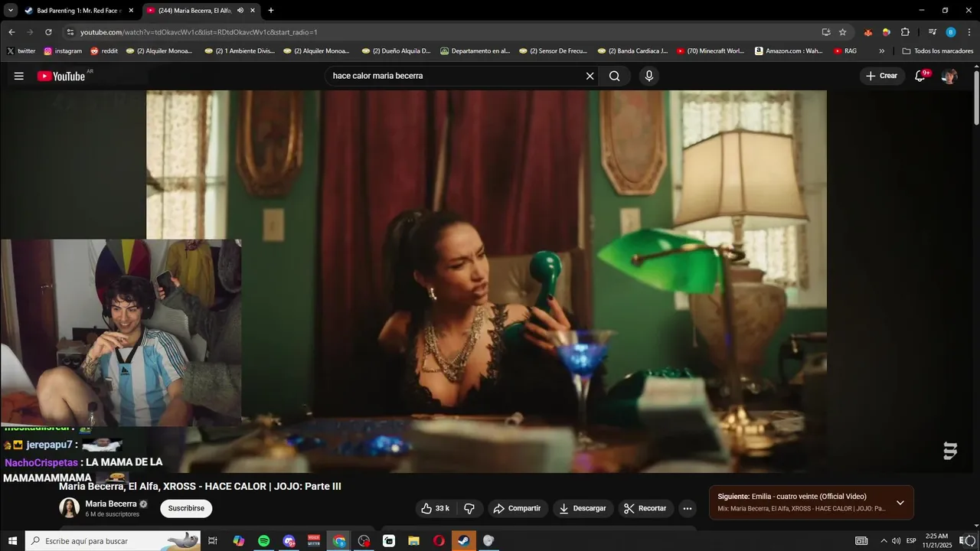This screenshot has width=980, height=551.
Task: Open the YouTube account avatar menu
Action: pyautogui.click(x=949, y=76)
